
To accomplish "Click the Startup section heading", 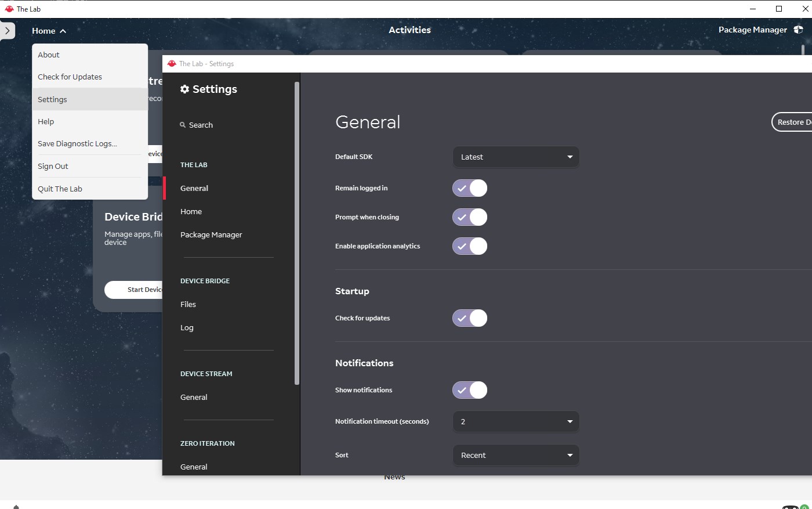I will click(x=352, y=291).
